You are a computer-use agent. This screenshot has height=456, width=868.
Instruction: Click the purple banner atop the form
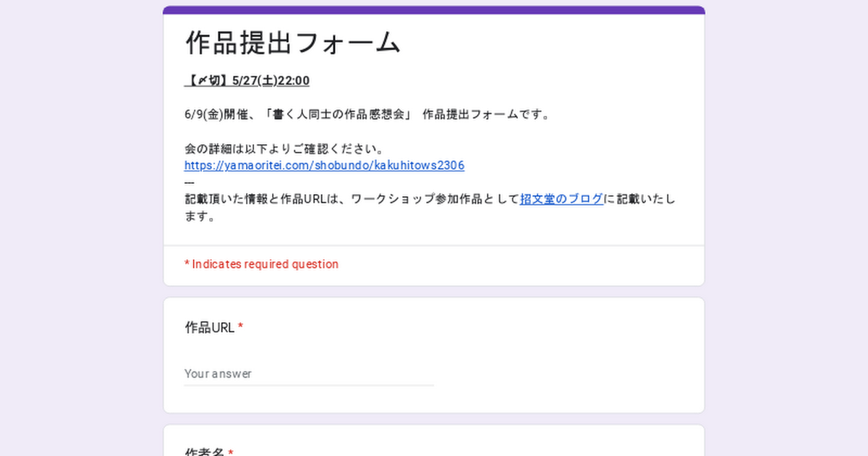(x=434, y=10)
